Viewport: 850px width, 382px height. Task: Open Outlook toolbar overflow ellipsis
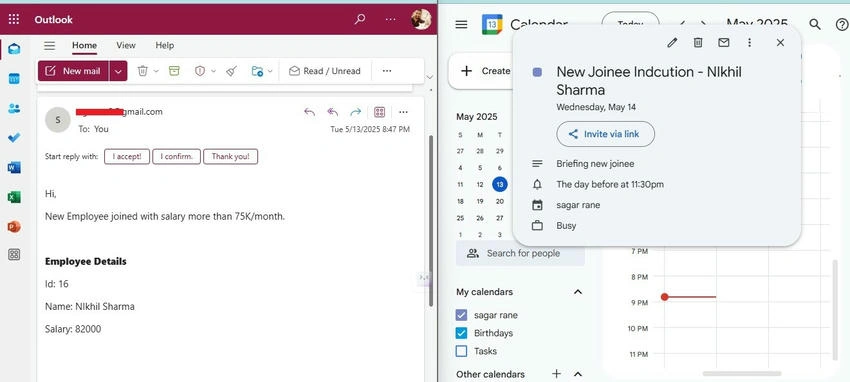[387, 71]
